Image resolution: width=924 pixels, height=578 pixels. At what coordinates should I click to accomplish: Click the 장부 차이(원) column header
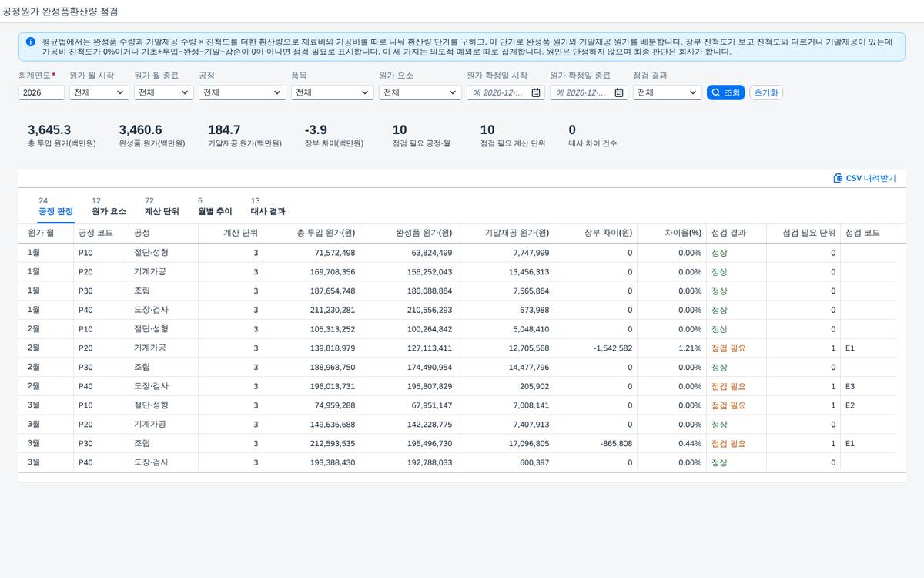pos(596,233)
